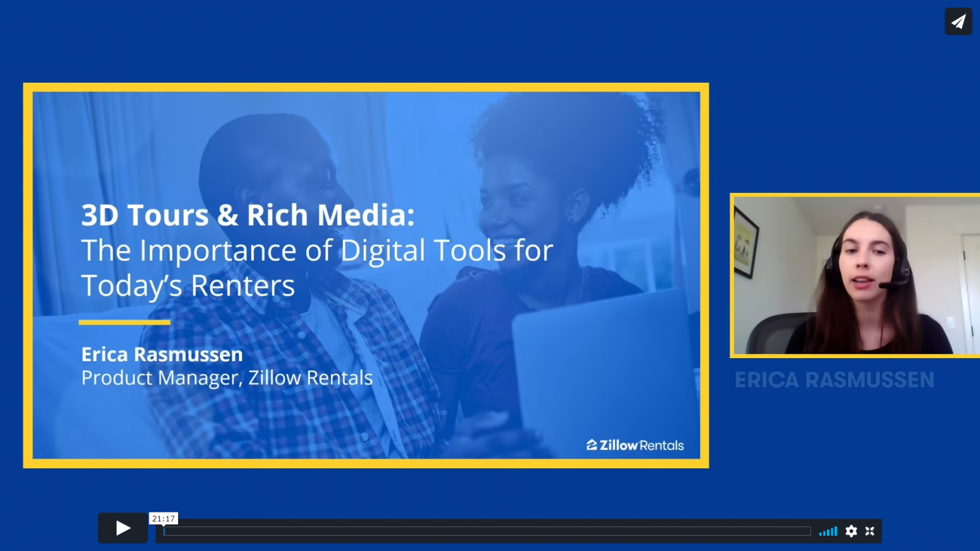Click the "Product Manager, Zillow Rentals" text
The image size is (980, 551).
[x=227, y=378]
